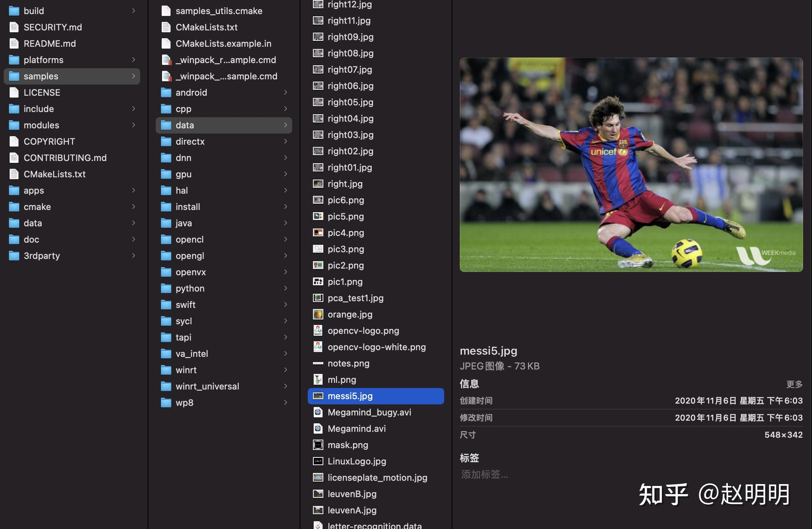The image size is (812, 529).
Task: Expand the modules folder chevron
Action: 133,125
